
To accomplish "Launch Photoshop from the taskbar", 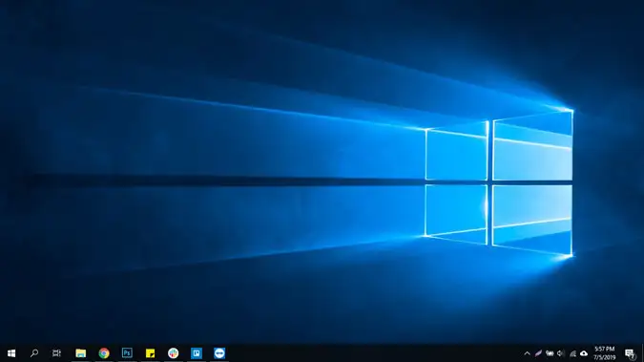I will 127,353.
